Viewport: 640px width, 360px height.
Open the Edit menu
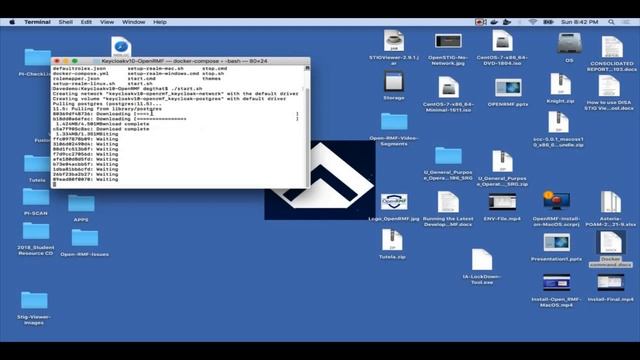86,22
